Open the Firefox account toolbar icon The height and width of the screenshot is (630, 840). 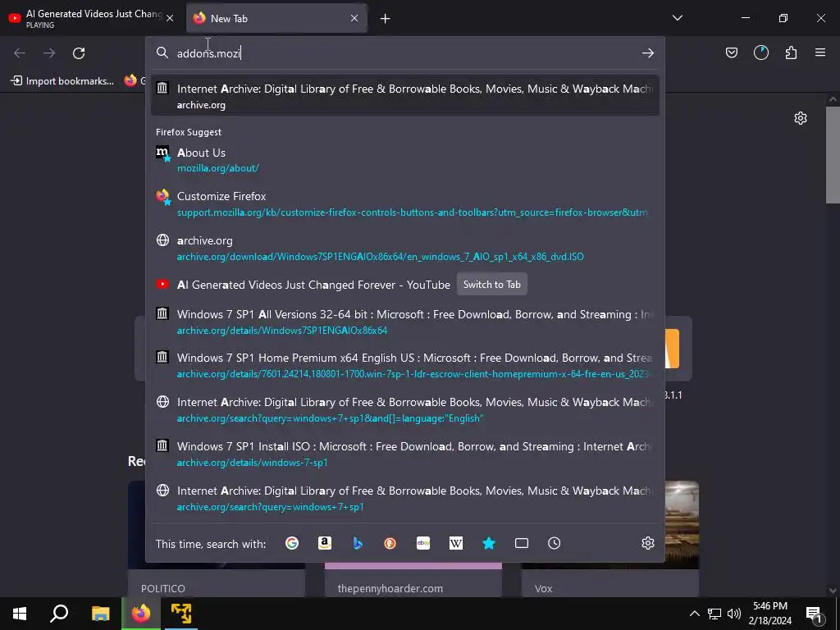pyautogui.click(x=761, y=52)
